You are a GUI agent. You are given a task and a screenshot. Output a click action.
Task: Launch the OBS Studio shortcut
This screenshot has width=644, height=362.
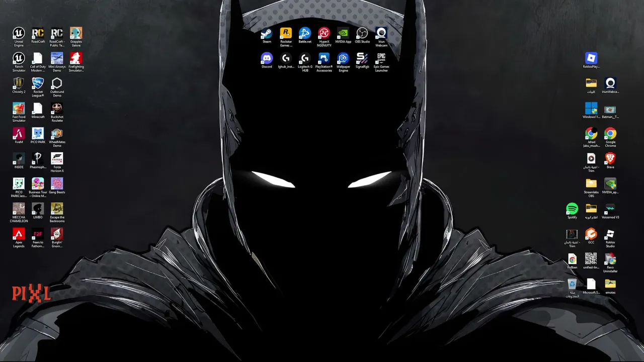(362, 35)
